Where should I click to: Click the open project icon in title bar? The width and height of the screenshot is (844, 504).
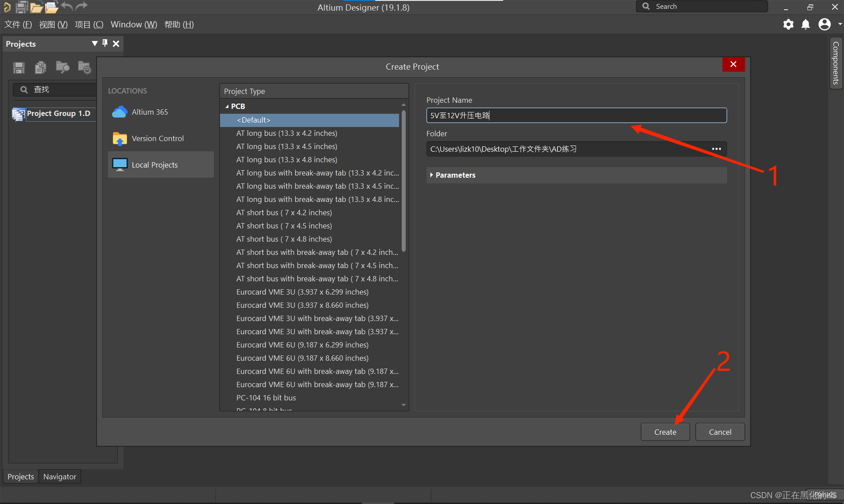pos(52,7)
